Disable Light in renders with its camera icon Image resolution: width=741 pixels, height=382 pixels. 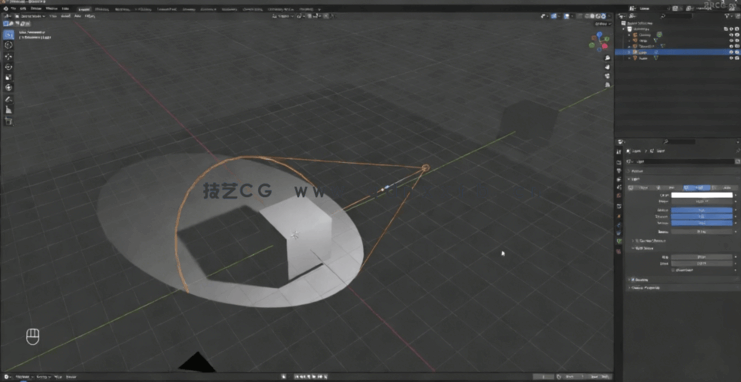[737, 52]
